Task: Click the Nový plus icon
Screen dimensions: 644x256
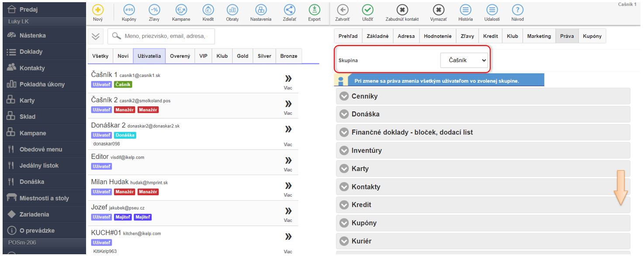Action: point(98,11)
